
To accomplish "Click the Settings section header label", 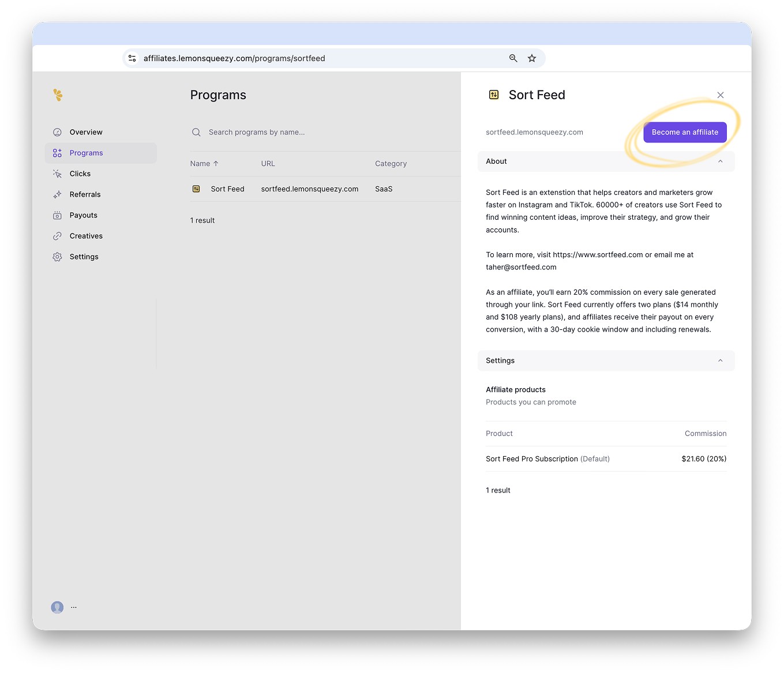I will (x=500, y=360).
